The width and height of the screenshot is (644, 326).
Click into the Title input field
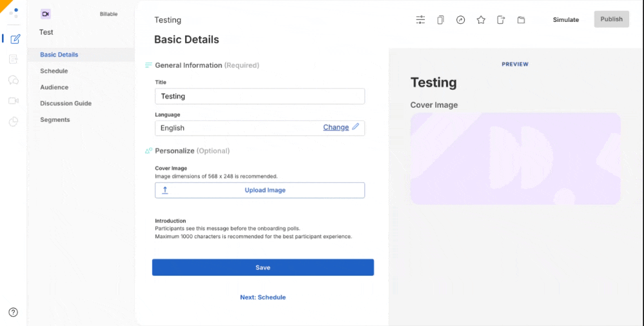click(x=260, y=96)
